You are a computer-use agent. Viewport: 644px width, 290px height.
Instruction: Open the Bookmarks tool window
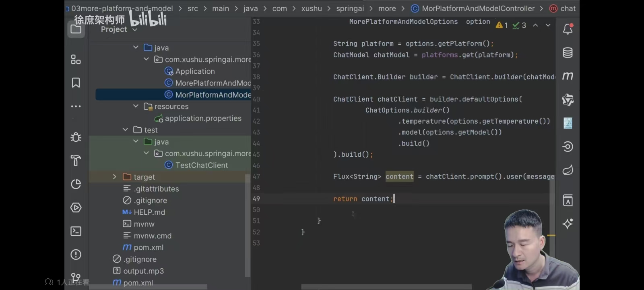(x=76, y=83)
